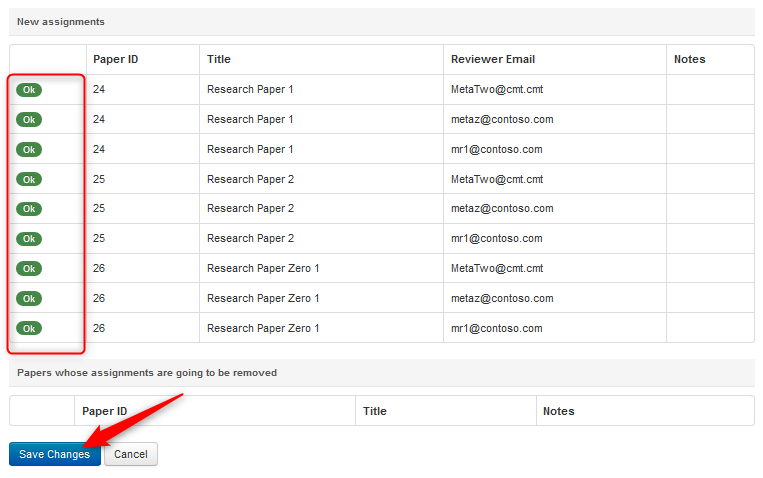Click Research Paper Zero 1 title in metaz@contoso.com row
This screenshot has width=763, height=478.
(x=263, y=298)
